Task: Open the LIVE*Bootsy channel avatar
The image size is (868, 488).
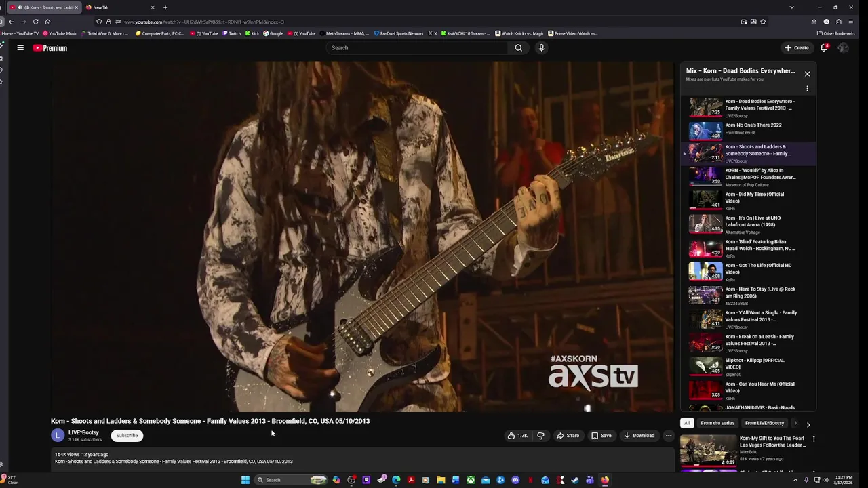Action: coord(58,435)
